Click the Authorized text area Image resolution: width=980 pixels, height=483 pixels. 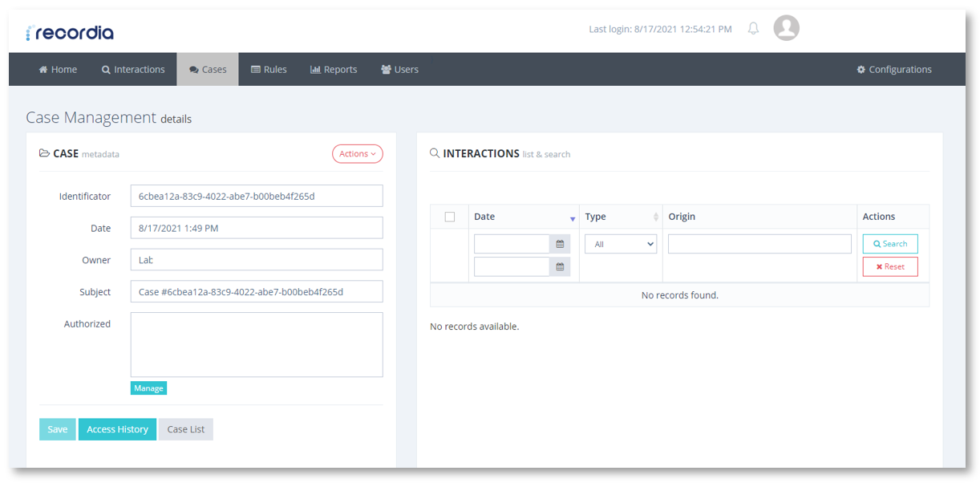(257, 345)
